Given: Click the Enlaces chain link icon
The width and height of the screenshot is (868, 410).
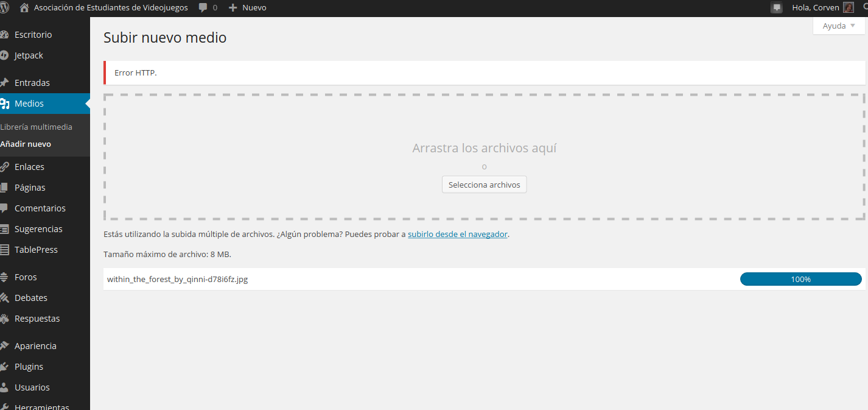Looking at the screenshot, I should point(4,167).
